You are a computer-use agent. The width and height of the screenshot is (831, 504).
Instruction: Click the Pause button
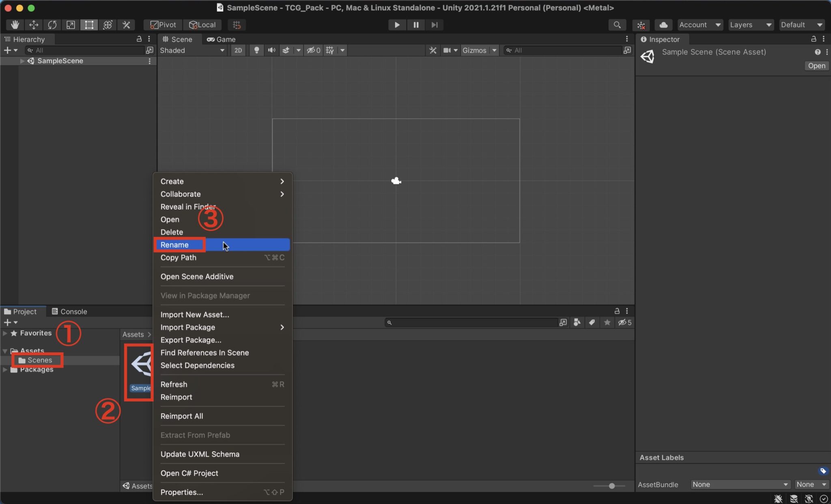(x=416, y=25)
